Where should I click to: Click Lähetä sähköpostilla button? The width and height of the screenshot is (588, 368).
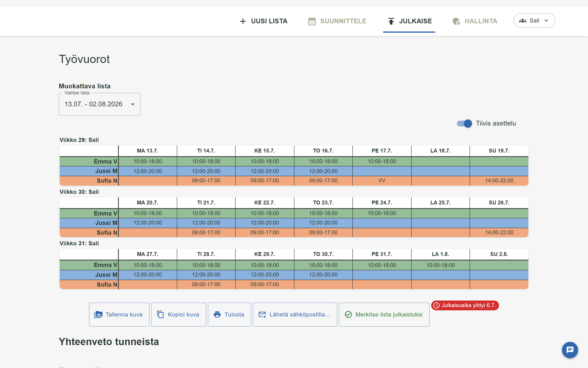pos(295,314)
